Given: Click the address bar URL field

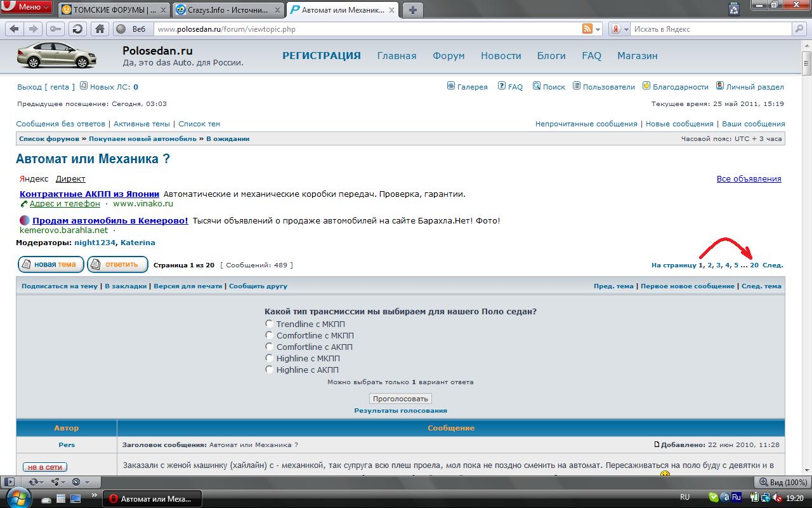Looking at the screenshot, I should 368,29.
